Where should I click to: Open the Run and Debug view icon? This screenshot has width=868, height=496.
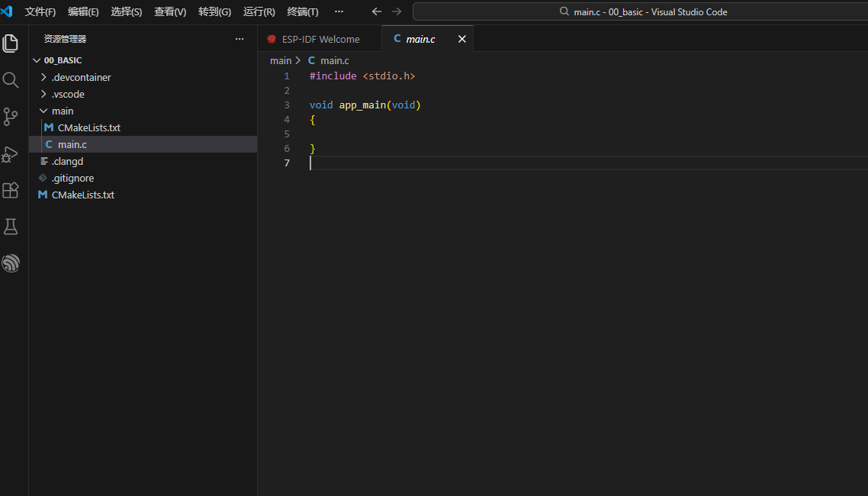coord(10,154)
